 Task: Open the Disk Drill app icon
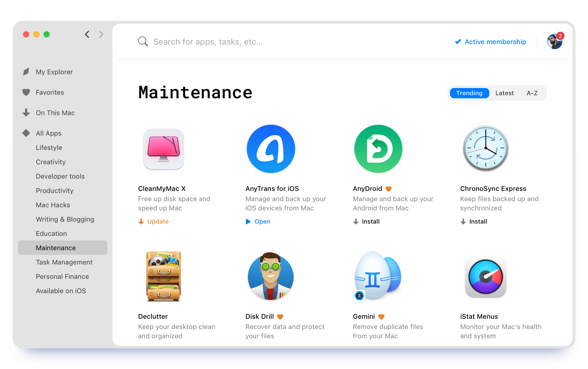(271, 276)
